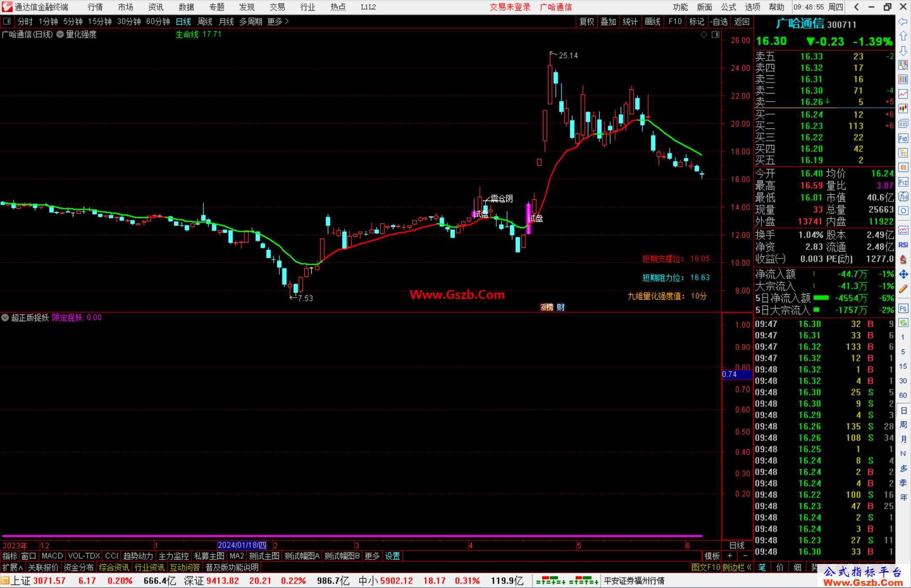911x588 pixels.
Task: Open the 行情 menu
Action: tap(95, 7)
